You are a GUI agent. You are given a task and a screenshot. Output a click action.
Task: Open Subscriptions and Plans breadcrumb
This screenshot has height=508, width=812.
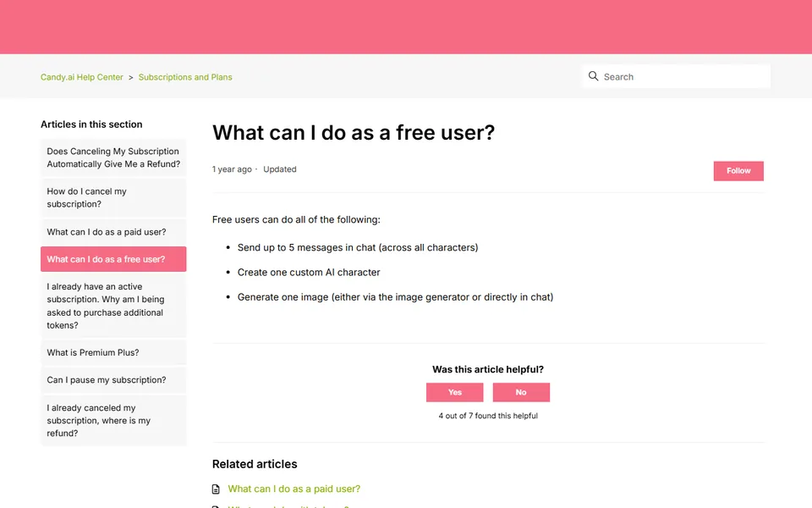[185, 77]
